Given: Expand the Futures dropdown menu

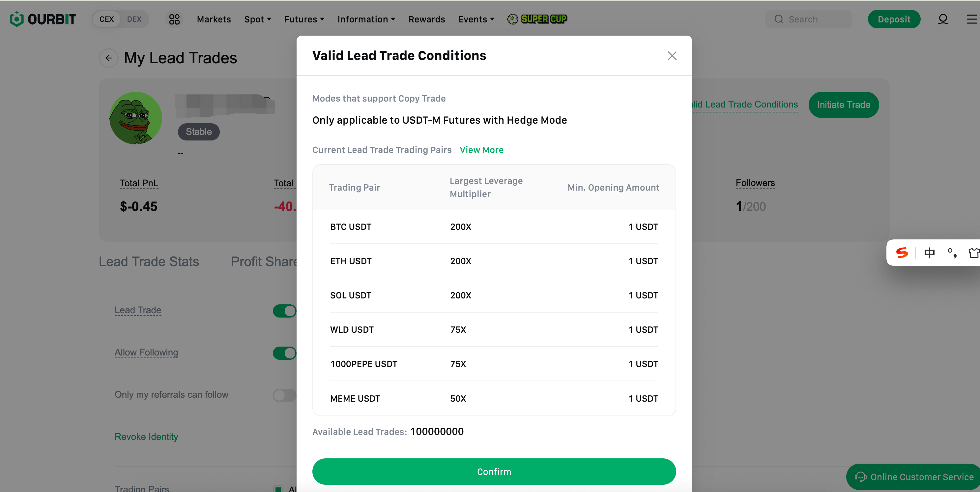Looking at the screenshot, I should pos(304,19).
